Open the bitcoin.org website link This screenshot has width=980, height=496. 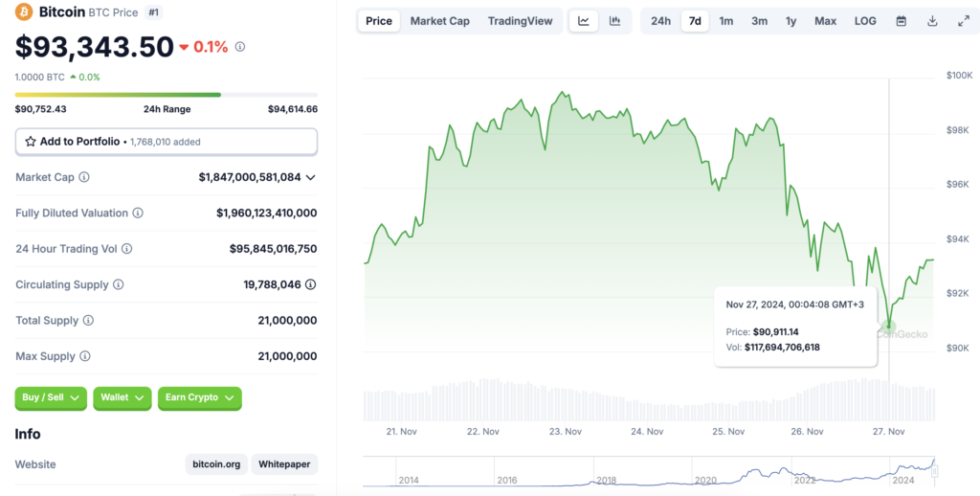point(216,464)
